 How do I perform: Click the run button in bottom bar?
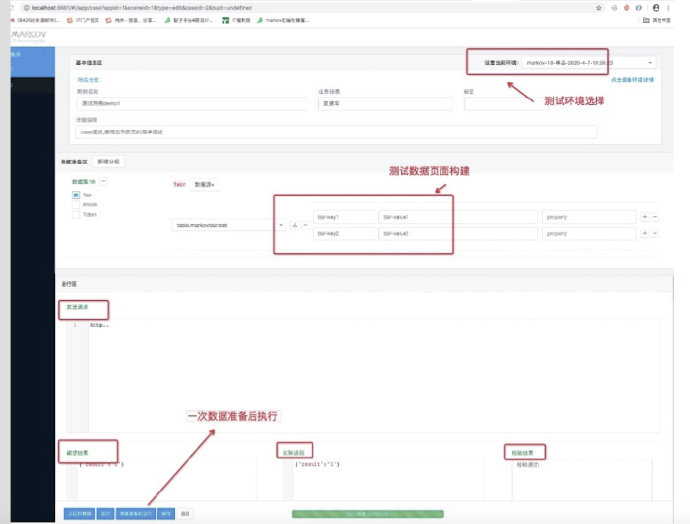(105, 513)
